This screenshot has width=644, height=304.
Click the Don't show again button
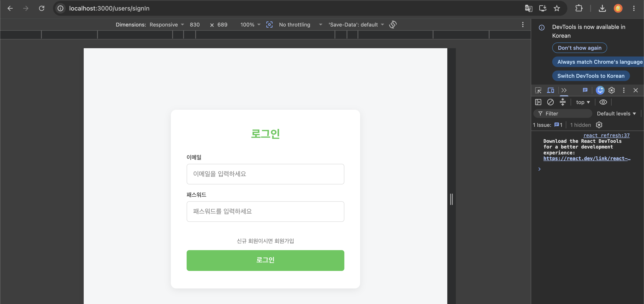(x=580, y=48)
